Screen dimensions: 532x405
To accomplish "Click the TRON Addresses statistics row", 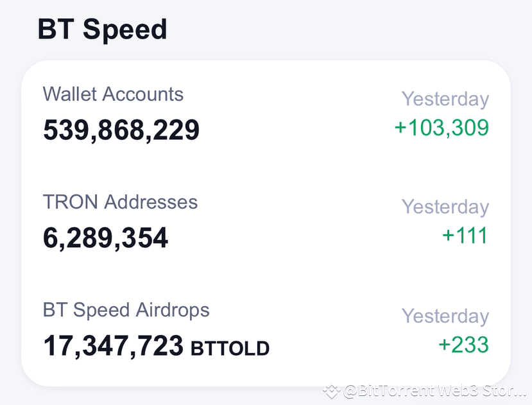I will tap(266, 220).
